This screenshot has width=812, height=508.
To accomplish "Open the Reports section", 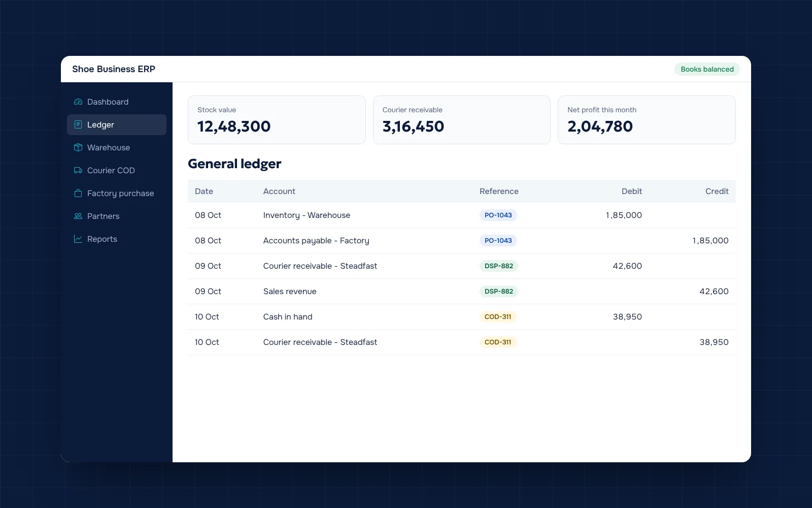I will point(117,239).
